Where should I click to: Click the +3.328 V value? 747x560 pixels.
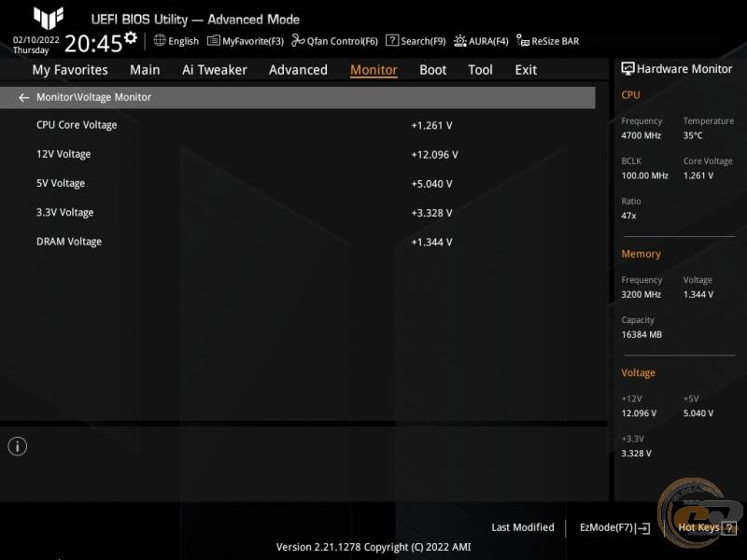[431, 213]
